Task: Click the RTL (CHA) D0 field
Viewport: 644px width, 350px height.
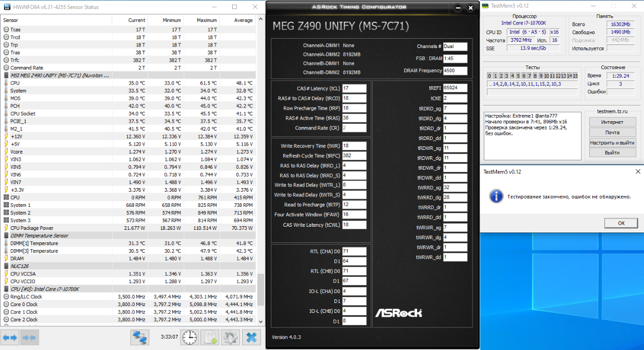Action: click(354, 251)
